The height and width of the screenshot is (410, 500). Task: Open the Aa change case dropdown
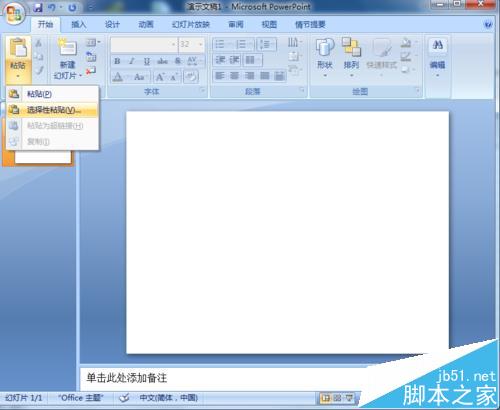click(x=141, y=77)
